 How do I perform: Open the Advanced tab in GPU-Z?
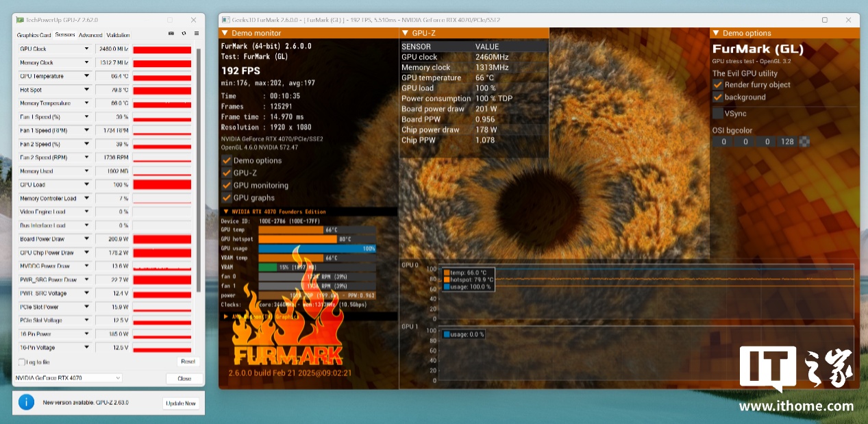(x=90, y=35)
